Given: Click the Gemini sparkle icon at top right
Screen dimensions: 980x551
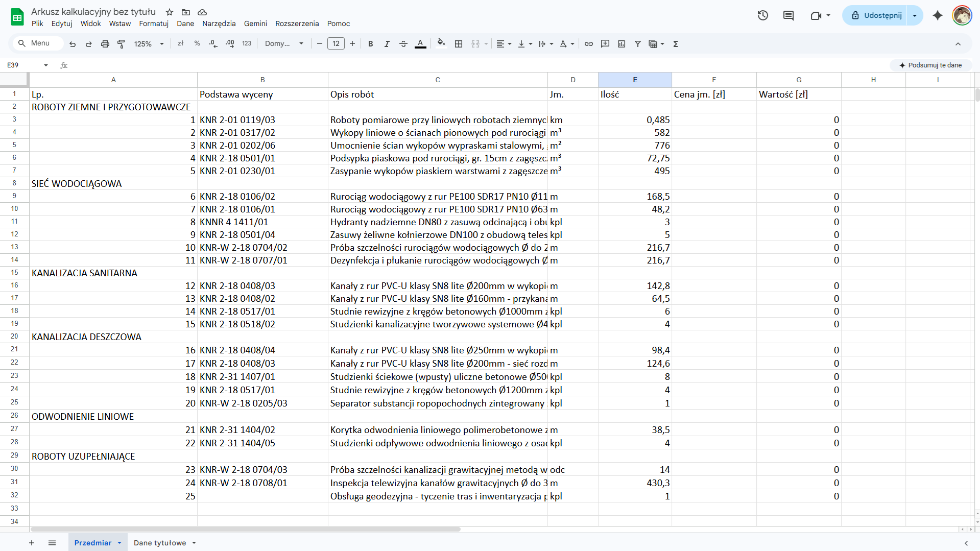Looking at the screenshot, I should tap(938, 15).
